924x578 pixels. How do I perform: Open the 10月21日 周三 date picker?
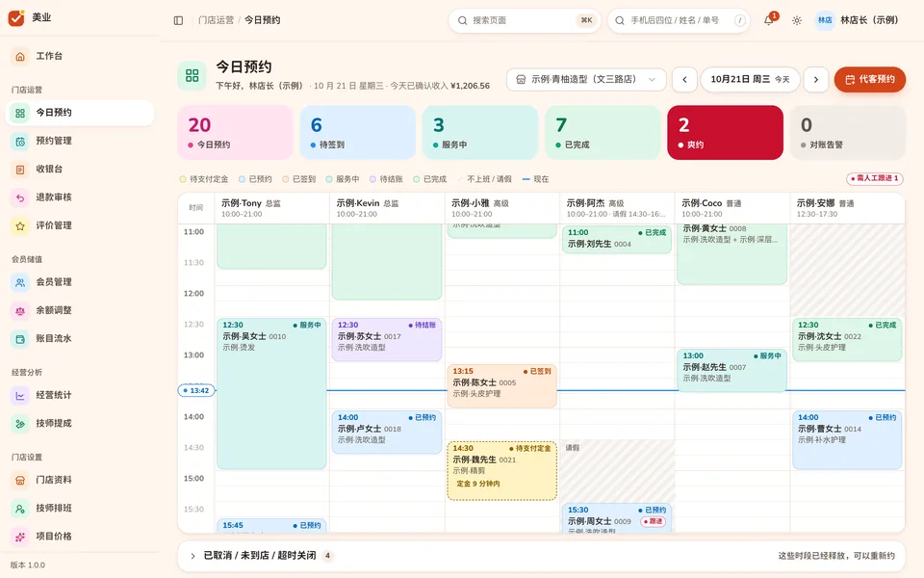pos(750,79)
